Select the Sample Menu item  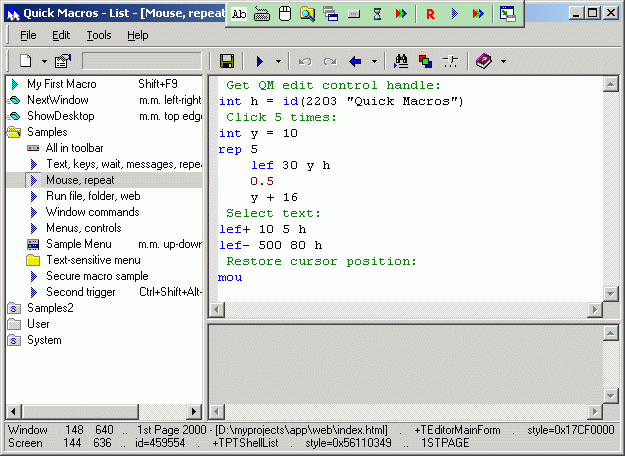coord(79,244)
